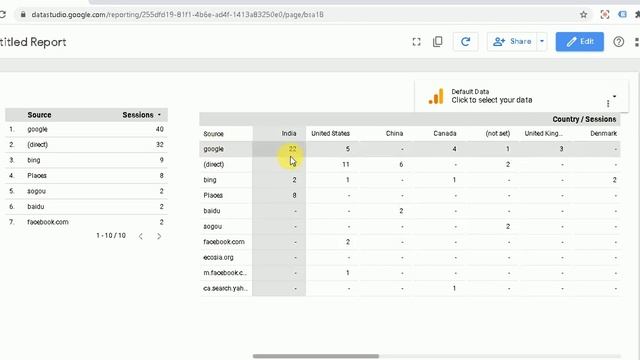
Task: Go to previous table page
Action: tap(140, 236)
